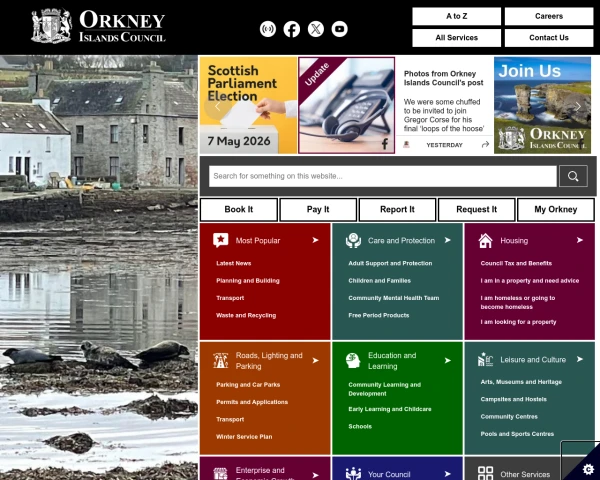600x480 pixels.
Task: Open Adult Support and Protection link
Action: coord(390,263)
